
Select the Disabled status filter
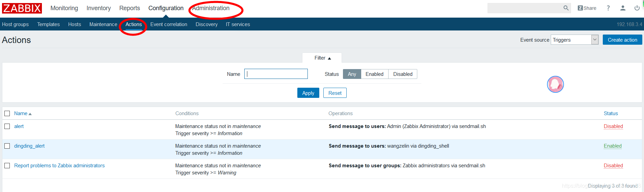pos(403,74)
